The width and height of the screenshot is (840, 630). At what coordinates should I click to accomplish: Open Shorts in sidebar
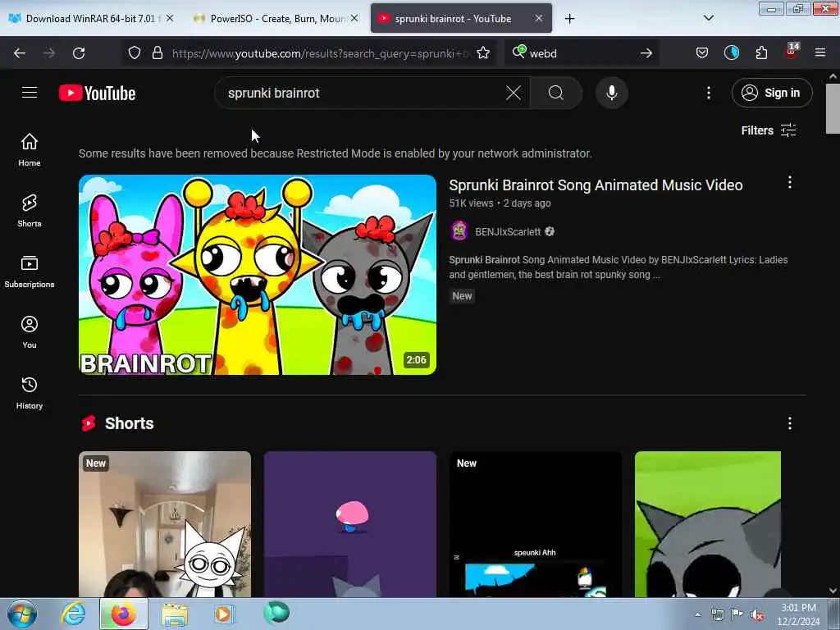[x=30, y=211]
